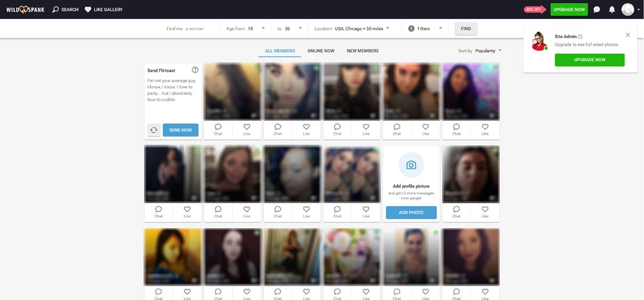
Task: Close the Site Admin notification popup
Action: [627, 35]
